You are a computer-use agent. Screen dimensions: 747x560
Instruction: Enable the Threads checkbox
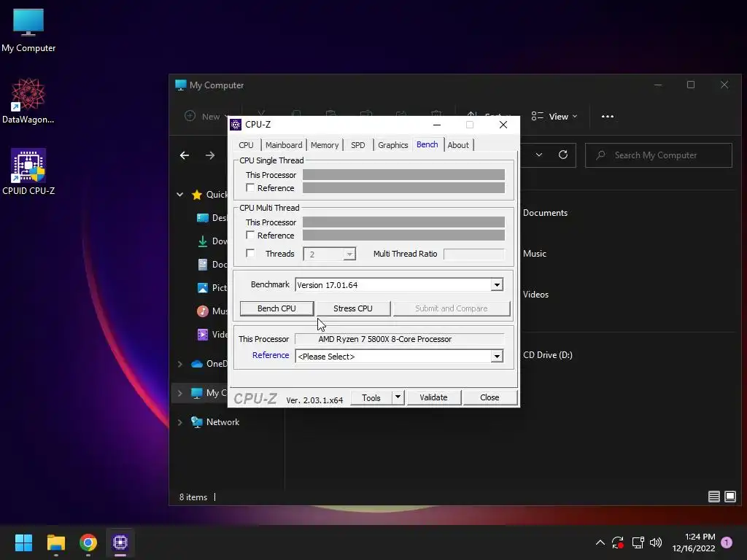point(250,253)
